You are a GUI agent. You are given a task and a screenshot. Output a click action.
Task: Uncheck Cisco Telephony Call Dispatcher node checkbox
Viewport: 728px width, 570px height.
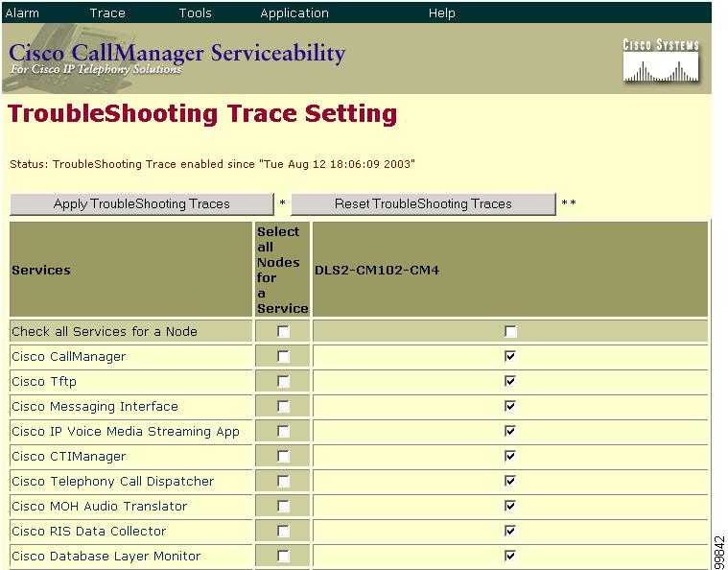pos(510,482)
